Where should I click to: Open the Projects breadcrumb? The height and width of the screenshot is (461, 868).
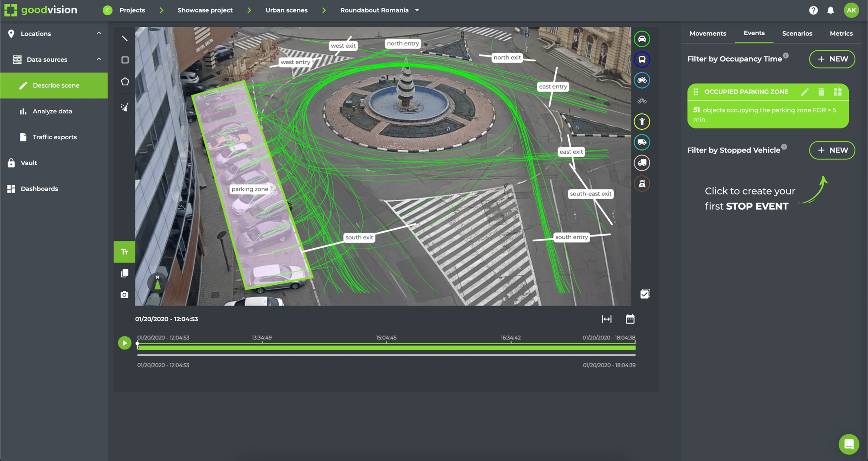tap(132, 10)
